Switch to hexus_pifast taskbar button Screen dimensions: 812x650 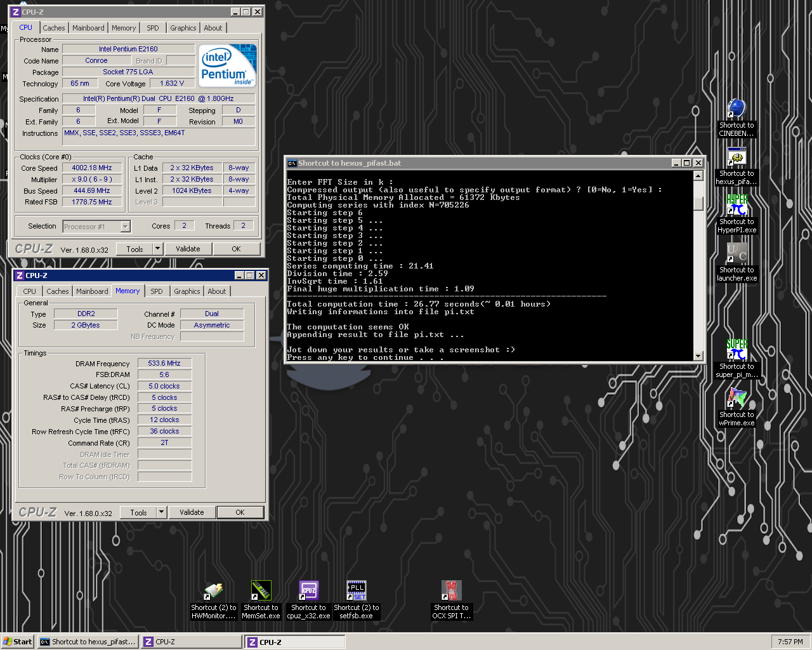tap(87, 642)
